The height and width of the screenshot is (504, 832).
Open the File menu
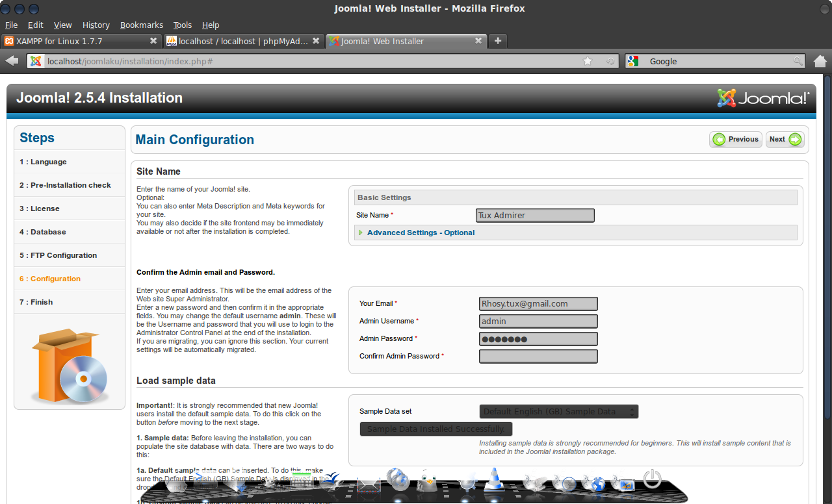tap(11, 25)
